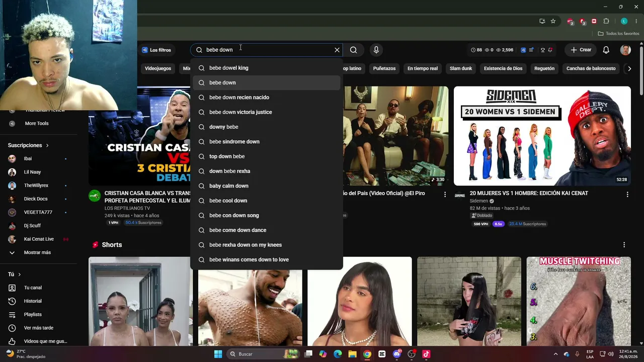This screenshot has width=644, height=362.
Task: Click the install app icon in the address bar
Action: click(542, 21)
